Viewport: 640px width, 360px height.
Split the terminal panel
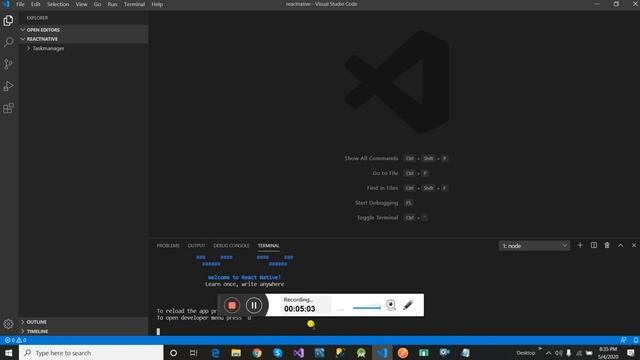pyautogui.click(x=593, y=245)
